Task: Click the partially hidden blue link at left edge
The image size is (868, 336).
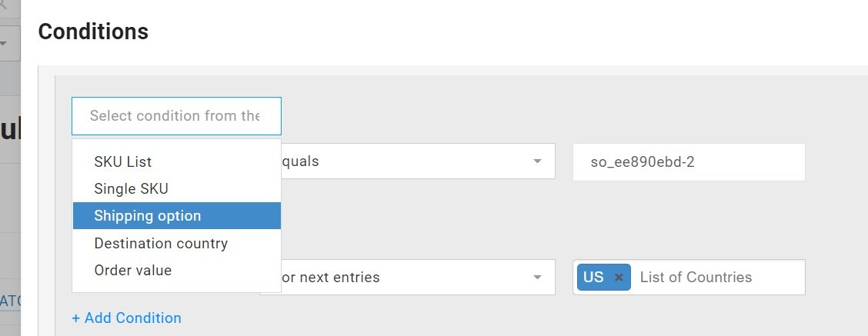Action: pos(11,300)
